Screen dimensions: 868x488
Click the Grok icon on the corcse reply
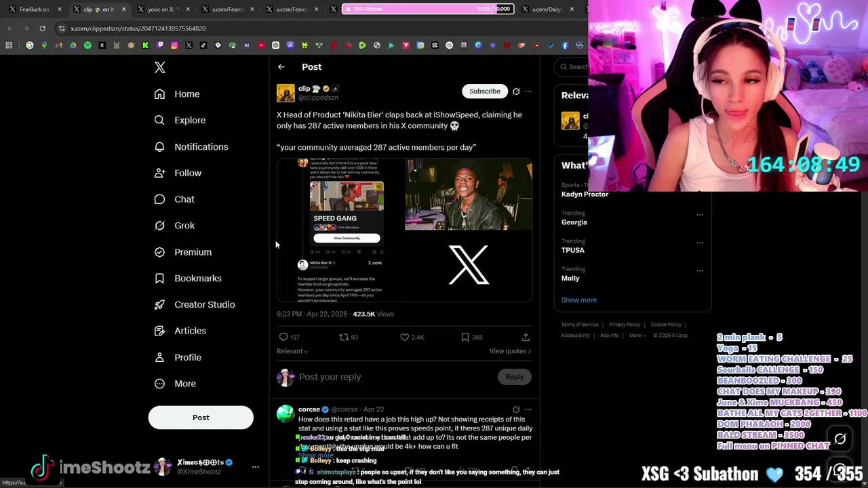click(516, 409)
